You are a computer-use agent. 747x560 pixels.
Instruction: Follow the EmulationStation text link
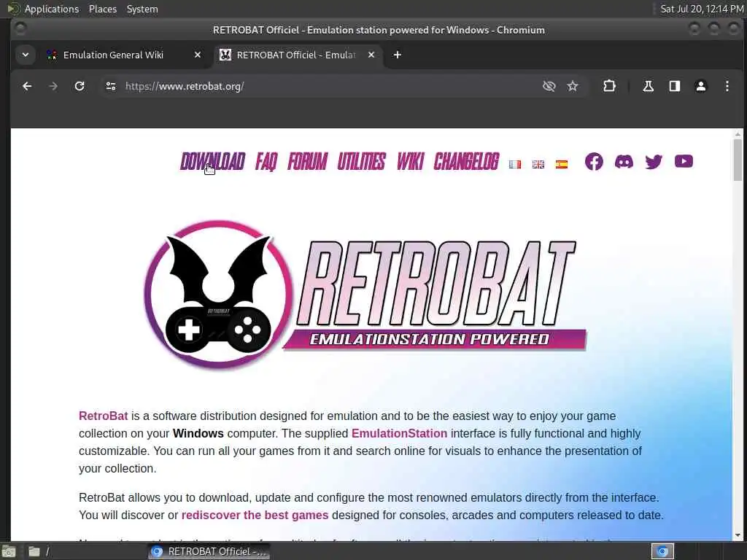click(x=399, y=433)
